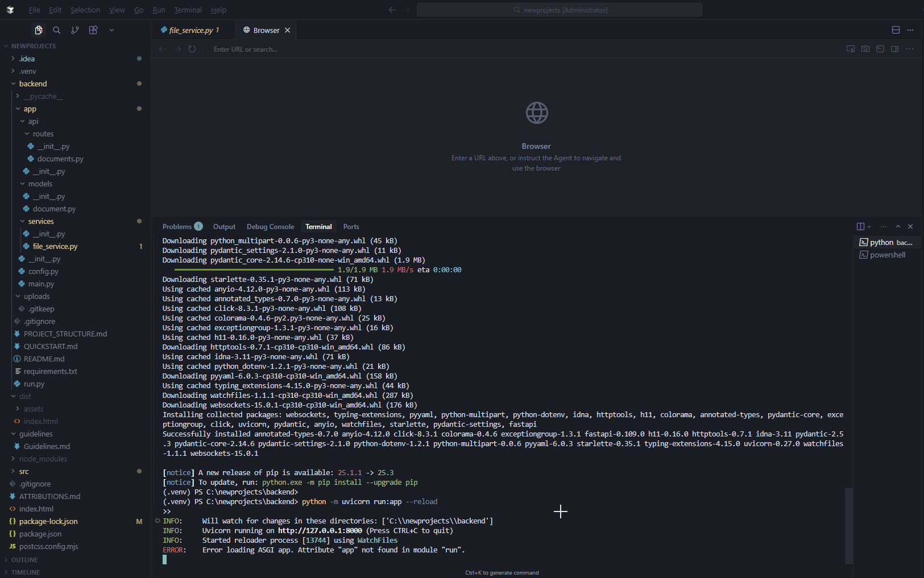Open terminal panel more actions
This screenshot has width=924, height=578.
pyautogui.click(x=884, y=227)
